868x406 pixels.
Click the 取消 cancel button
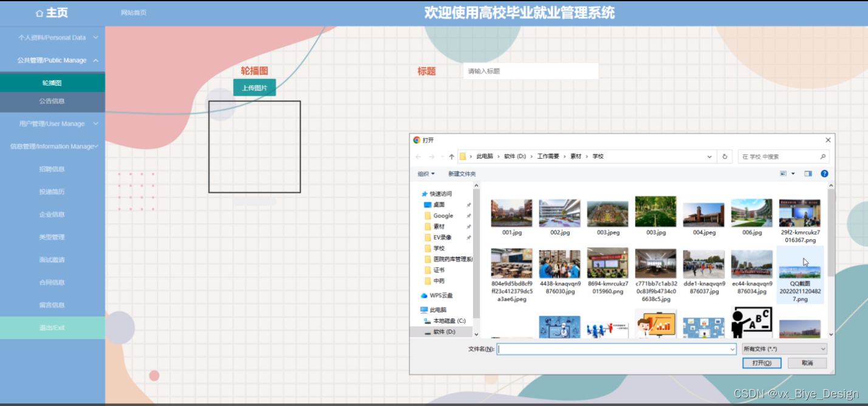(807, 363)
